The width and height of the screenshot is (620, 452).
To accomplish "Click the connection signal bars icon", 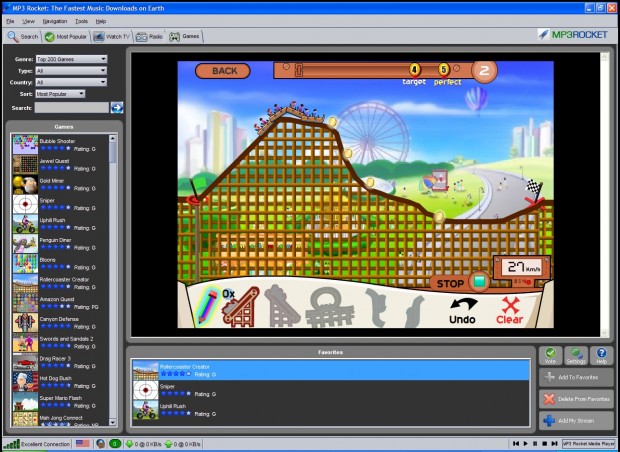I will pyautogui.click(x=11, y=444).
